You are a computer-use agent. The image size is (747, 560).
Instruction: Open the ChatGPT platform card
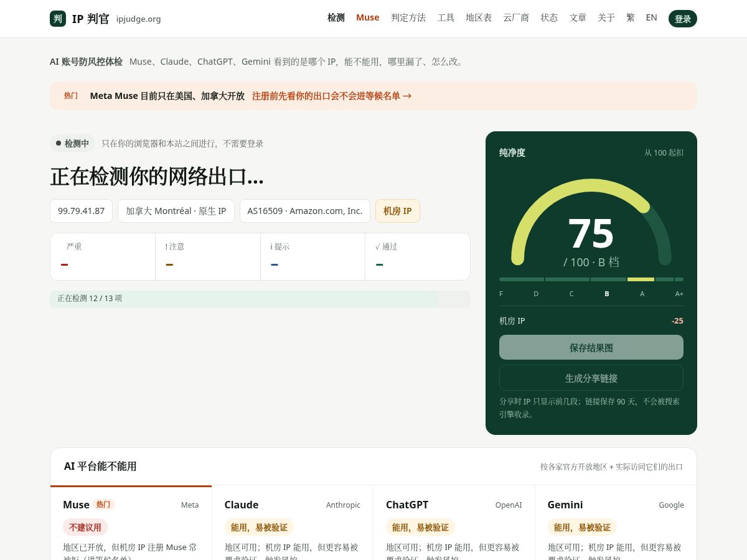(454, 523)
